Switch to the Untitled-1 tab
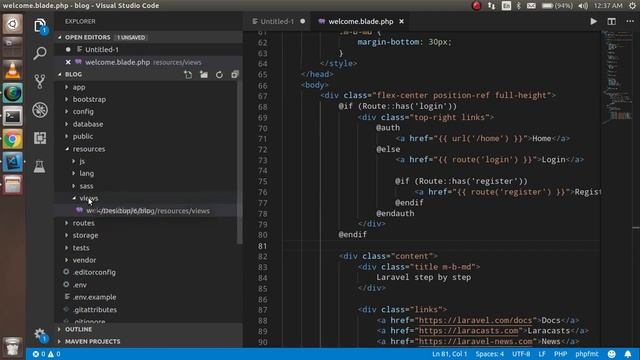Screen dimensions: 640x360 point(278,21)
